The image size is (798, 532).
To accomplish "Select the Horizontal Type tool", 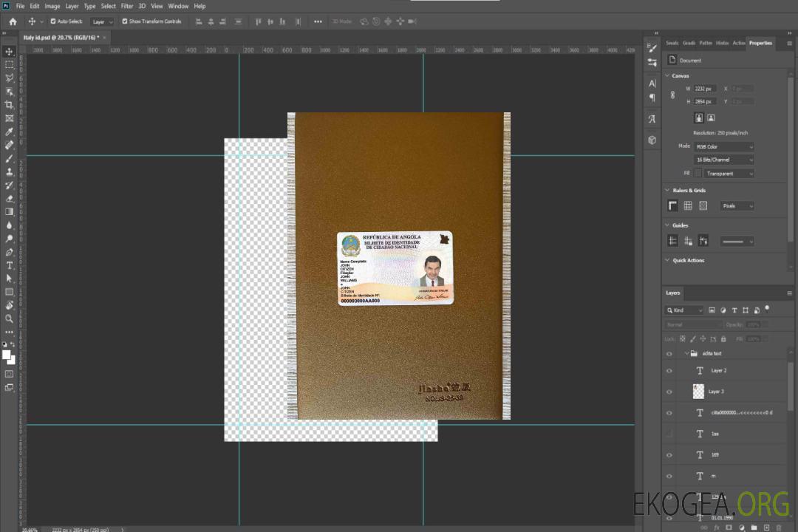I will tap(10, 265).
